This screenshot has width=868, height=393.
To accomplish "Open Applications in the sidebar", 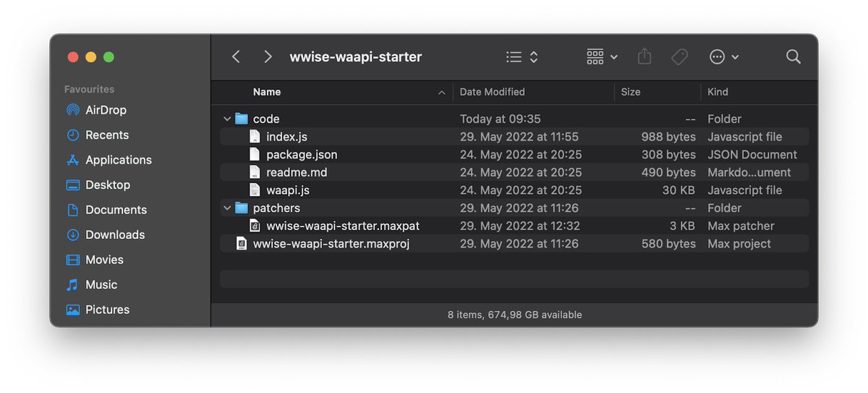I will point(119,160).
